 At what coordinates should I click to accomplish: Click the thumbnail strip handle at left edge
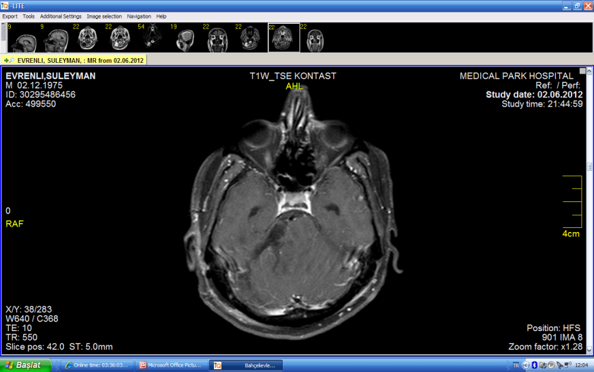pyautogui.click(x=3, y=33)
